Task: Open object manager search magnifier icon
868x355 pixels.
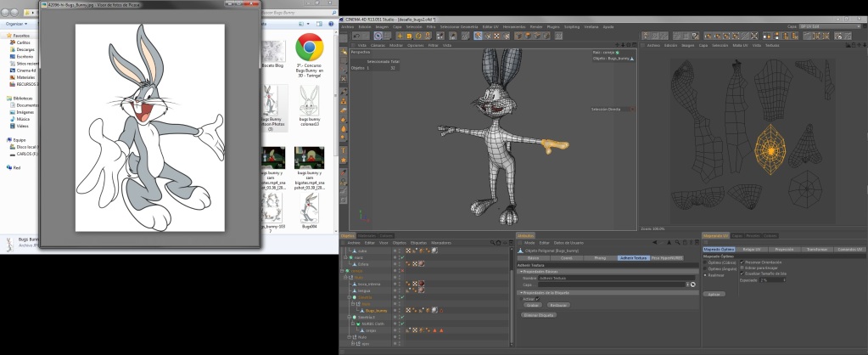Action: coord(492,243)
